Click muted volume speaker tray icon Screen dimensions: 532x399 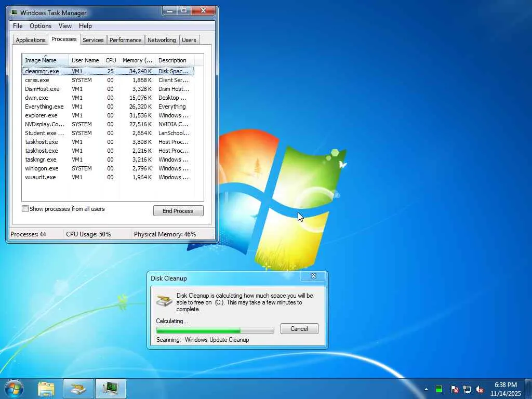(480, 389)
